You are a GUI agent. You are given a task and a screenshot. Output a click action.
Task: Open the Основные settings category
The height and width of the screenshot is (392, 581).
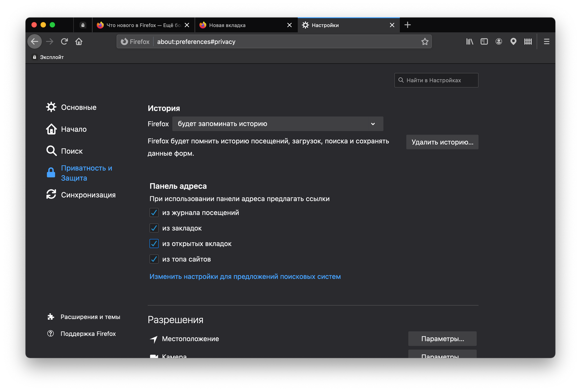click(x=78, y=107)
